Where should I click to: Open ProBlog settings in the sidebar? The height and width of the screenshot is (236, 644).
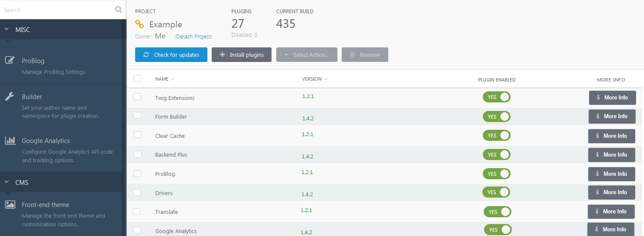coord(61,65)
